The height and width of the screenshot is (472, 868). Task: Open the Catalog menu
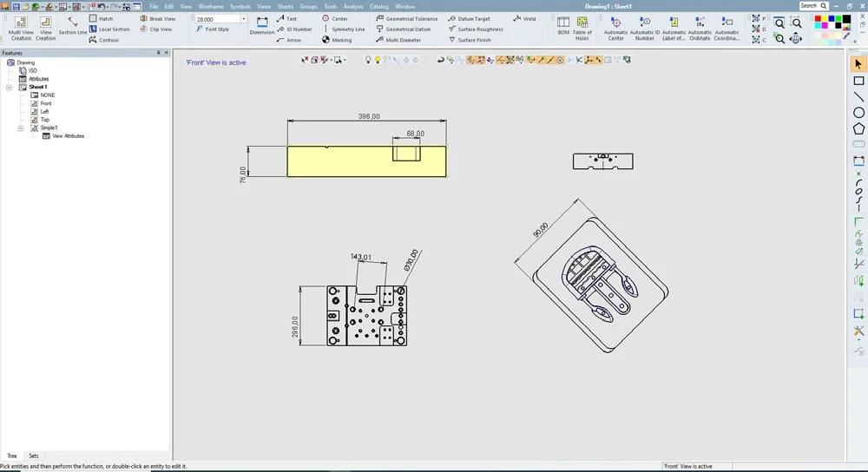coord(378,7)
